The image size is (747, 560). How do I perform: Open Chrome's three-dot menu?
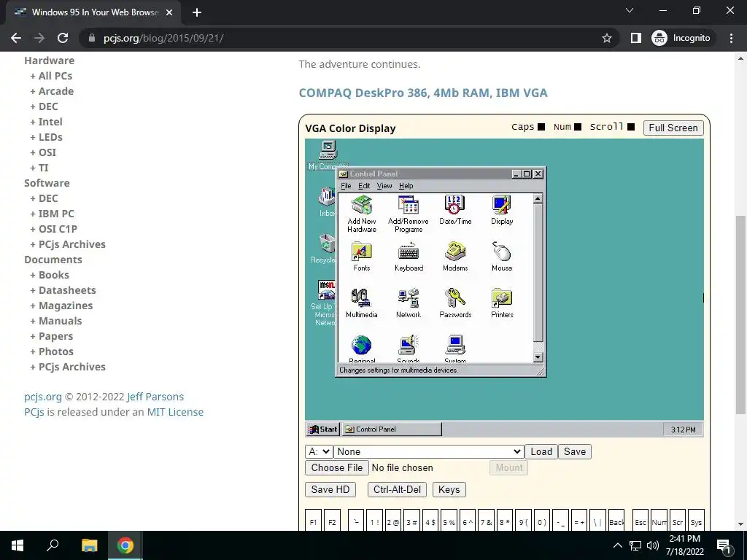click(731, 38)
